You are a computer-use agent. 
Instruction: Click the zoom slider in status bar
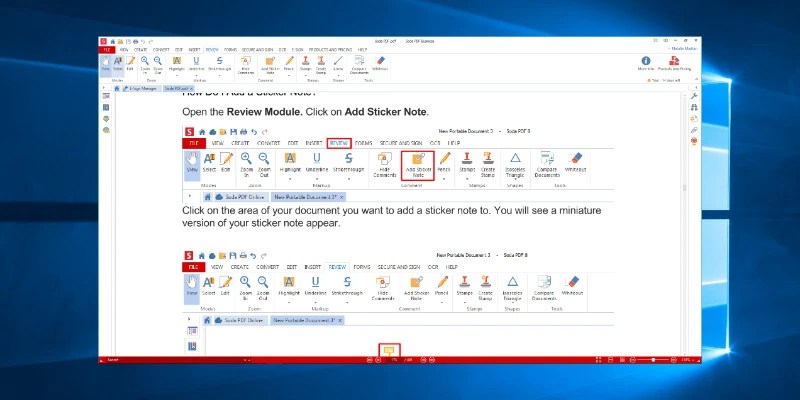pyautogui.click(x=653, y=360)
